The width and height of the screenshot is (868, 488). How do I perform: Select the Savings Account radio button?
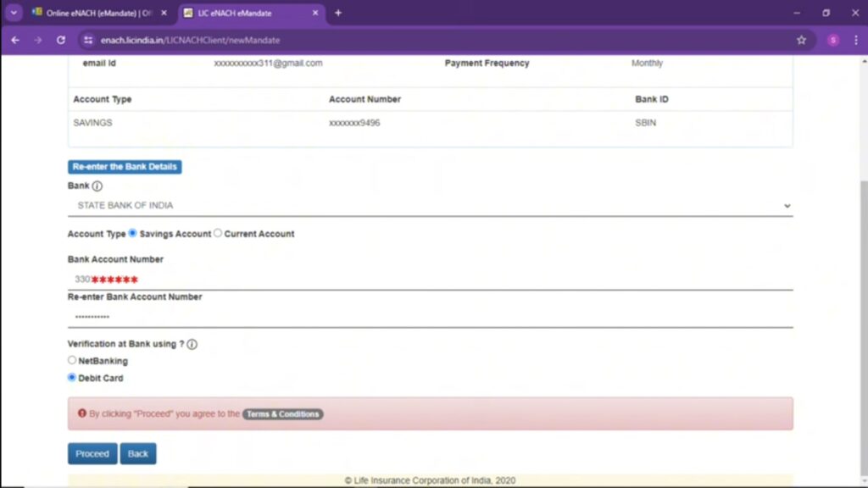coord(132,233)
